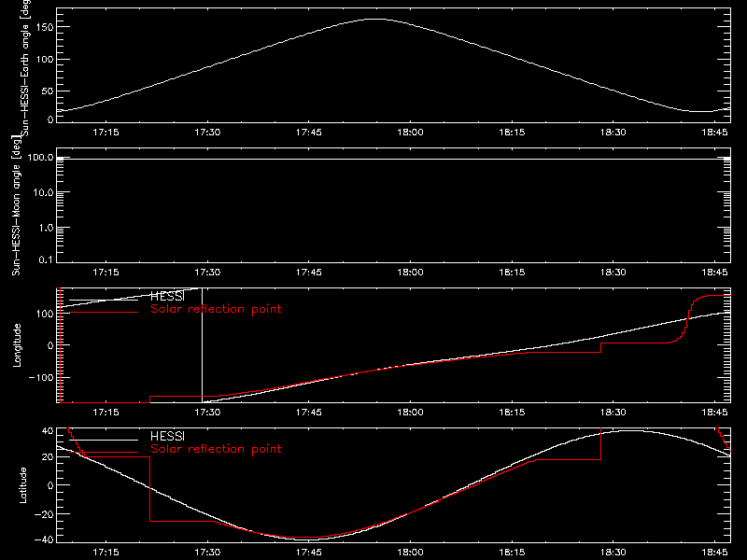
Task: Click the 0 tick on Longitude axis
Action: pos(50,345)
